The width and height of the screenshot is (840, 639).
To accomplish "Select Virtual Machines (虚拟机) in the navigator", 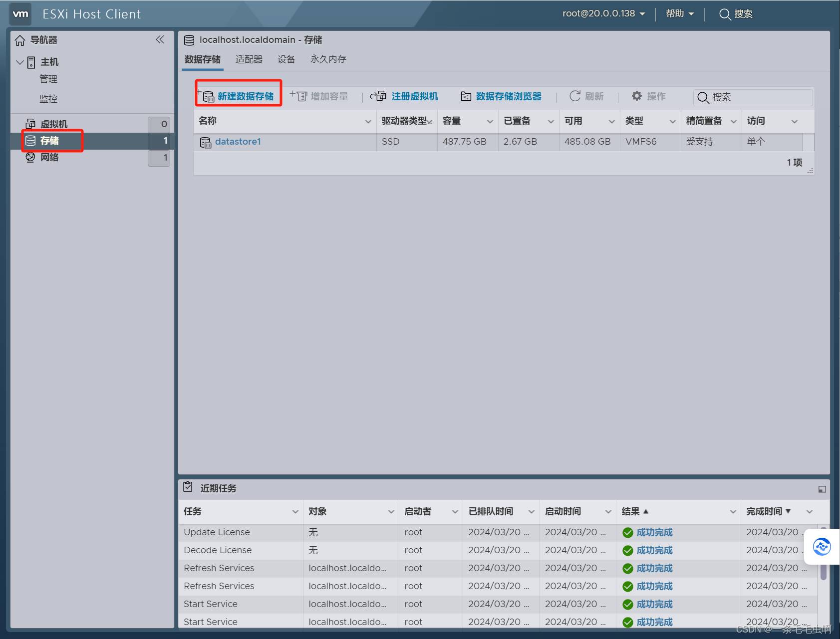I will click(x=53, y=124).
